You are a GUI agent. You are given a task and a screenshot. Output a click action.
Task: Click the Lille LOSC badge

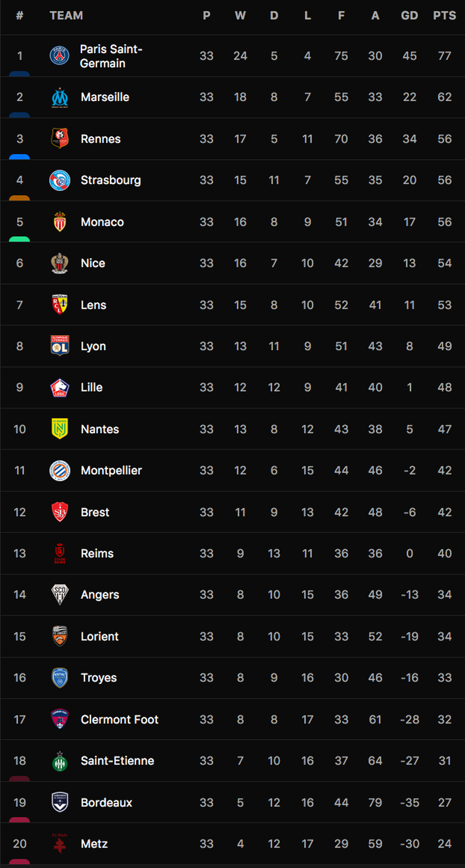60,388
